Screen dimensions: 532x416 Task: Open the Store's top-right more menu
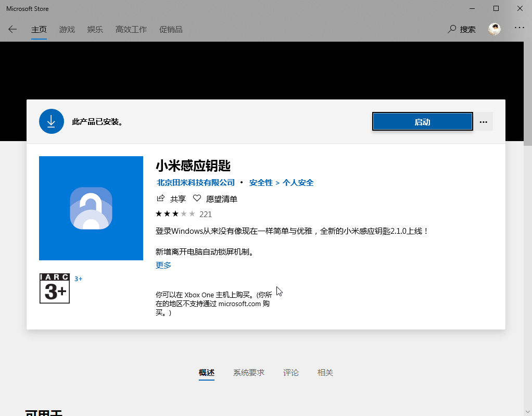click(519, 28)
